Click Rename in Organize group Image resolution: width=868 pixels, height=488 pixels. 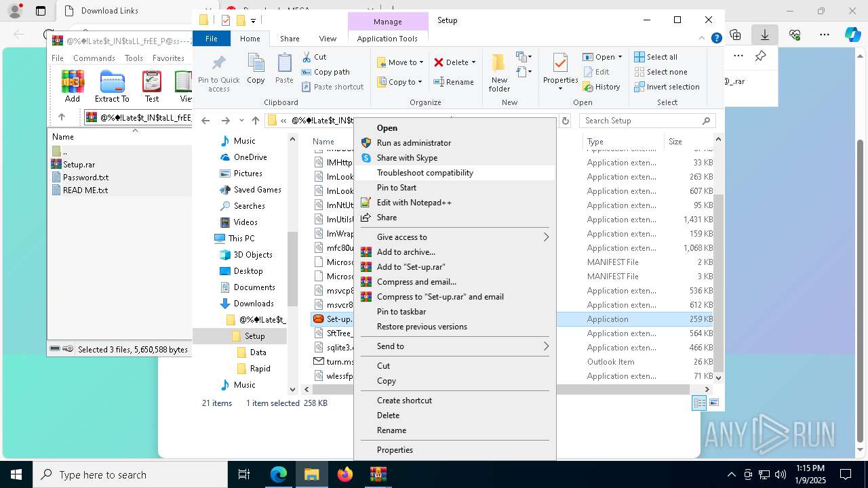coord(454,82)
